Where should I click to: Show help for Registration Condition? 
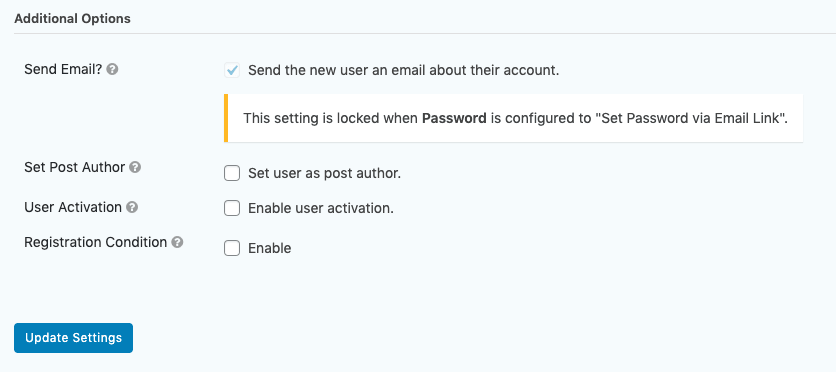pos(178,242)
